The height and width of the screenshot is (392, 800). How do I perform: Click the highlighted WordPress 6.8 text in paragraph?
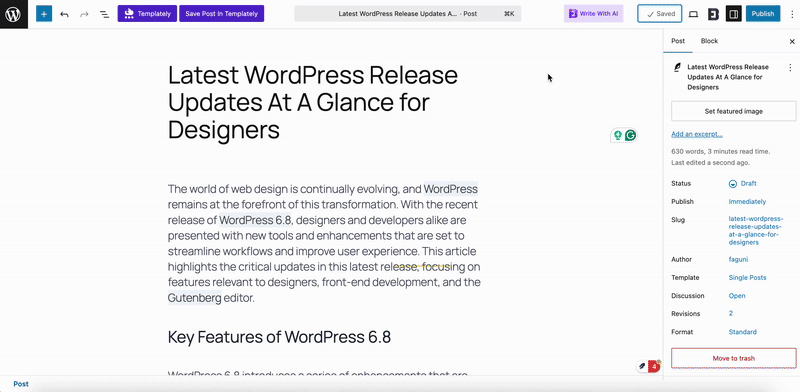pos(255,221)
